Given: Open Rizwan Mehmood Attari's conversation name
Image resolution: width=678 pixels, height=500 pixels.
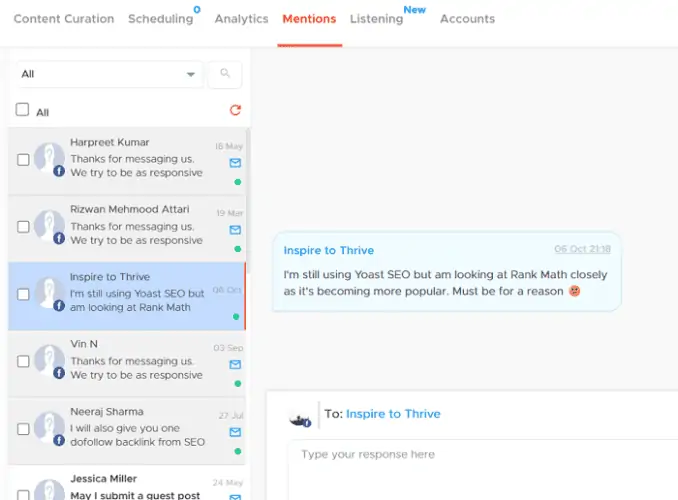Looking at the screenshot, I should (130, 209).
